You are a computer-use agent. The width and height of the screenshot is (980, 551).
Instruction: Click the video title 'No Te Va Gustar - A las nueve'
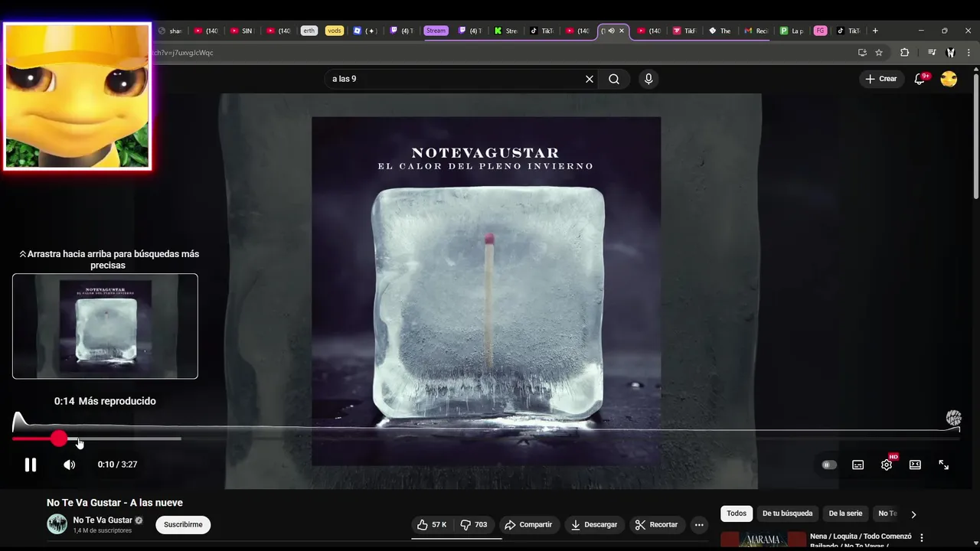point(115,503)
